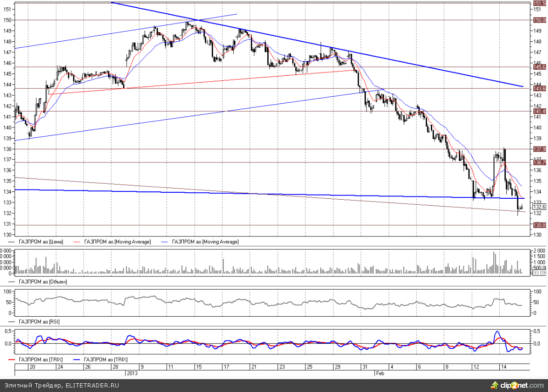Click the 141.4 price level tag

click(539, 112)
